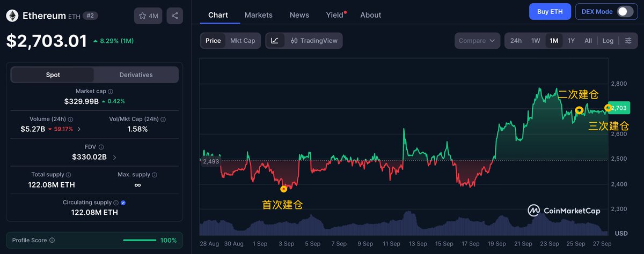Viewport: 644px width, 254px height.
Task: Click the 2,493 baseline price label
Action: [211, 161]
